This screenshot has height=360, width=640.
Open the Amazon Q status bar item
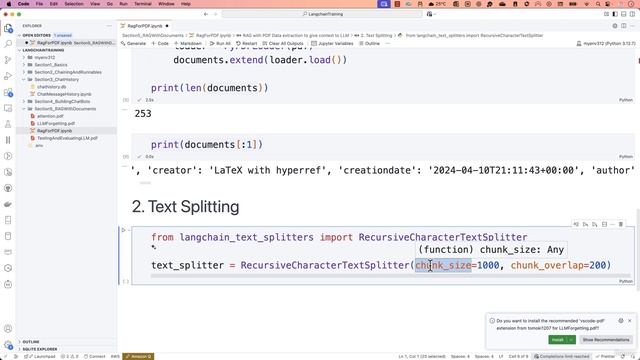(x=138, y=356)
